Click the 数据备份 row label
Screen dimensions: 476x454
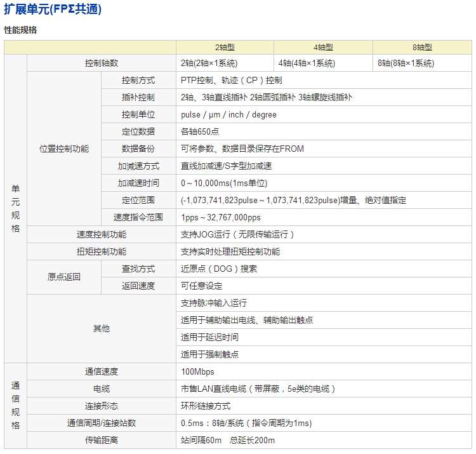click(138, 149)
